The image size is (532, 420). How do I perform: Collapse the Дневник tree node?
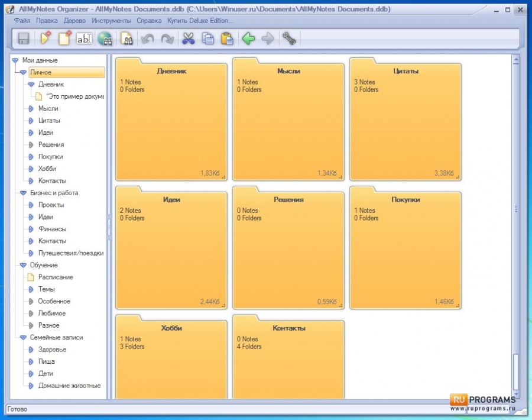(x=31, y=84)
